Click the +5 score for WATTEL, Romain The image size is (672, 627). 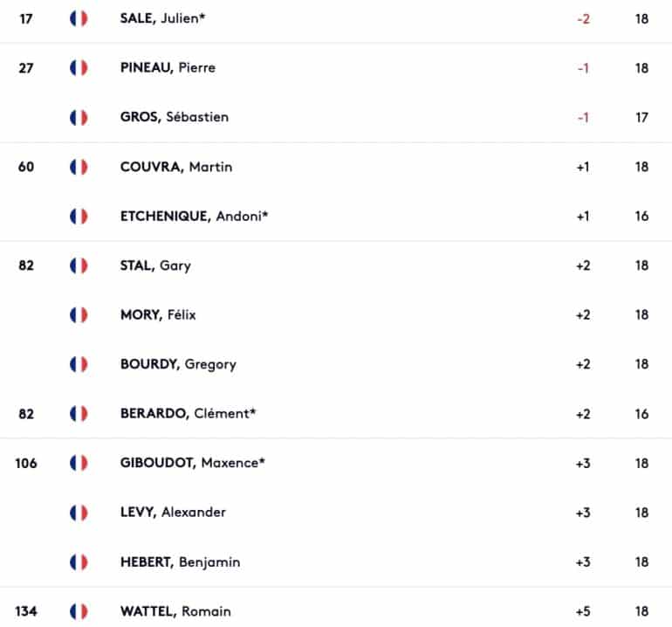583,611
